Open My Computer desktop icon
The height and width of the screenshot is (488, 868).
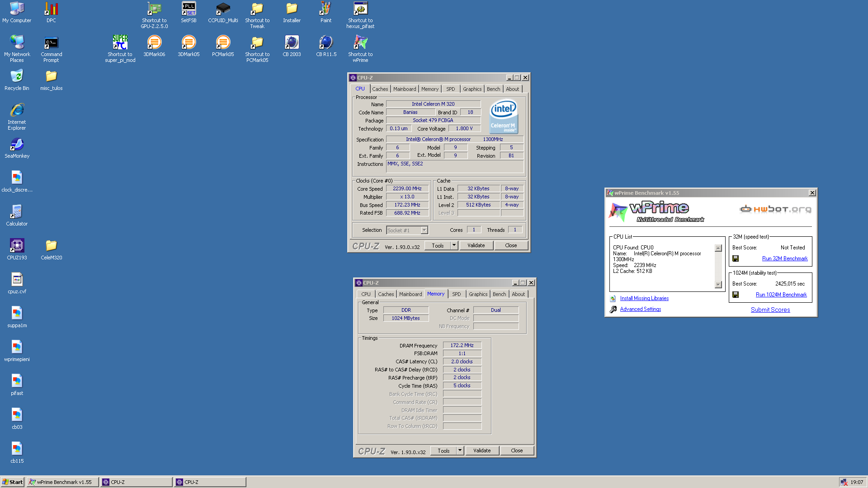[x=17, y=12]
